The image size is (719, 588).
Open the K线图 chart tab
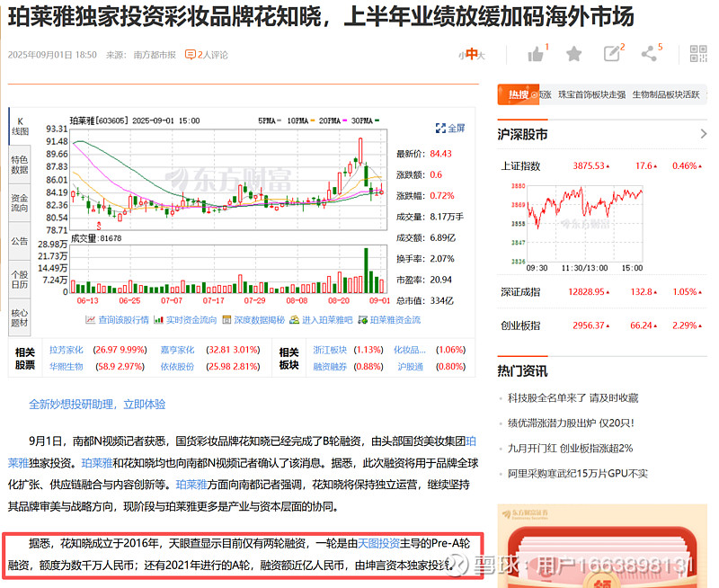tap(20, 126)
